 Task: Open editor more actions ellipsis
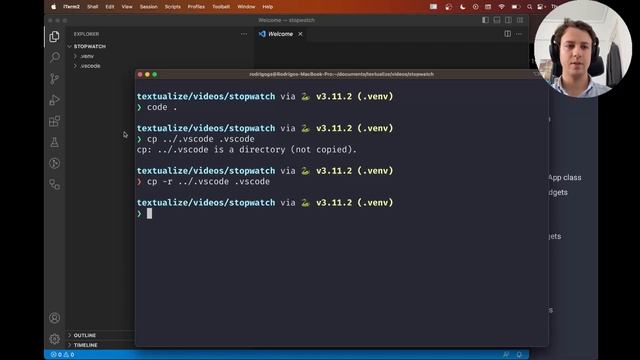519,34
